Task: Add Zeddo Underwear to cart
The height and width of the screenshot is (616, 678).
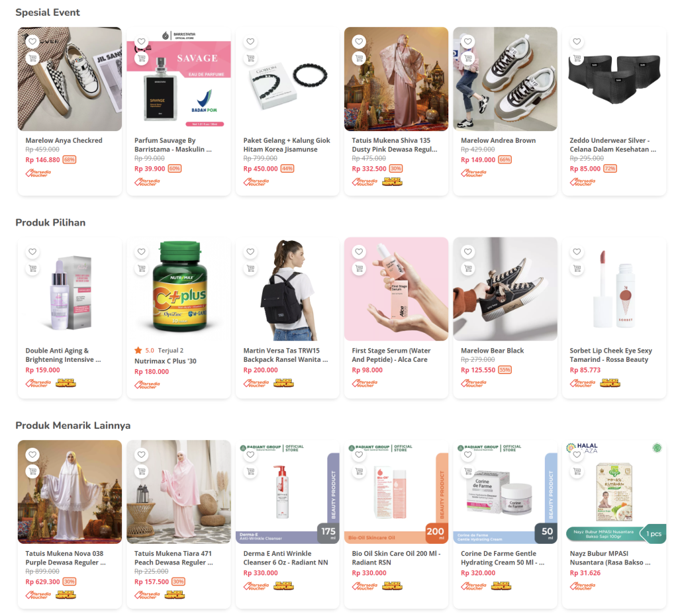Action: [x=577, y=58]
